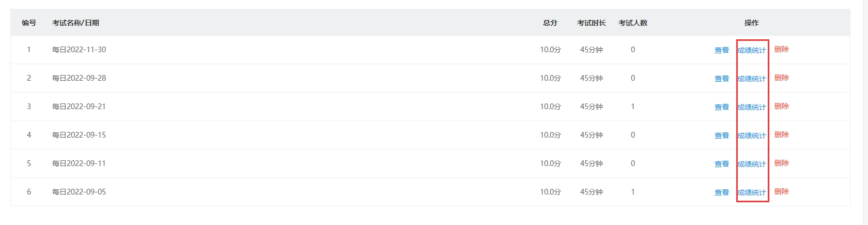The height and width of the screenshot is (225, 868).
Task: Open 成绩统计 for 每日2022-09-15
Action: [752, 136]
